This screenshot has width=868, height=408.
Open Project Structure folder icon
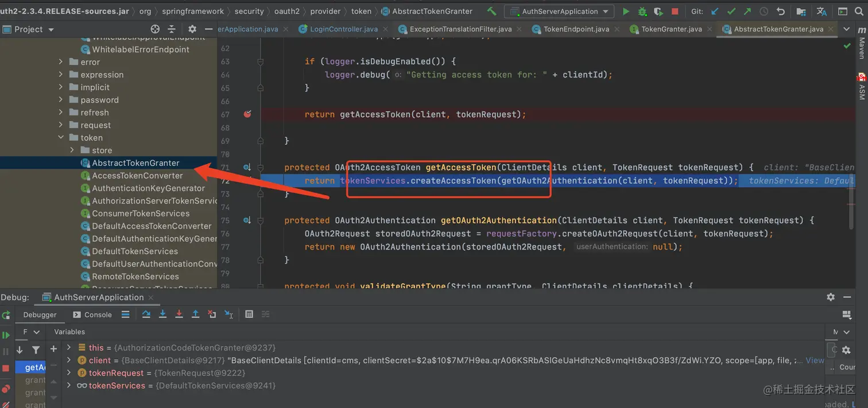tap(801, 11)
